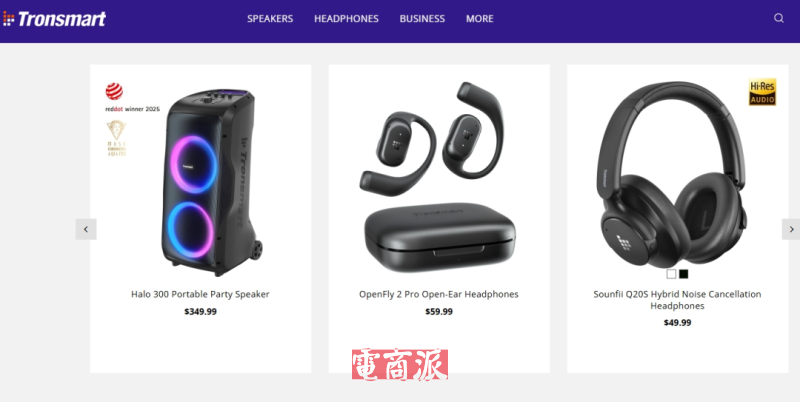The image size is (800, 402).
Task: Click the Sounfii Q20S headphones image
Action: pyautogui.click(x=672, y=173)
